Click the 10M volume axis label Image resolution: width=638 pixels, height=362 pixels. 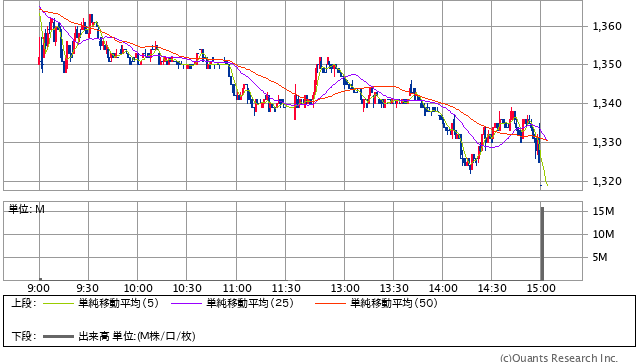[x=603, y=234]
